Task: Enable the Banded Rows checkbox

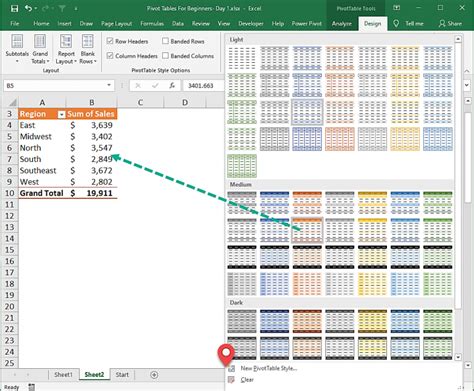Action: [165, 41]
